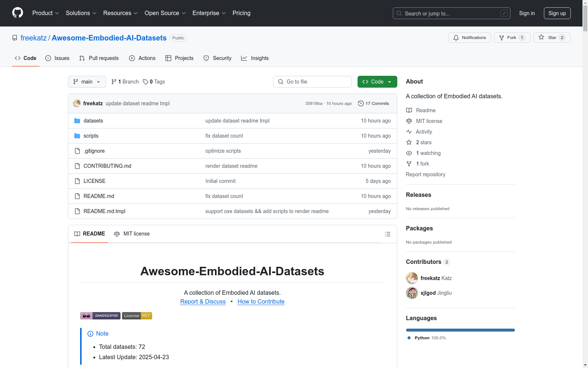Expand the Solutions menu
The width and height of the screenshot is (588, 368).
coord(81,13)
